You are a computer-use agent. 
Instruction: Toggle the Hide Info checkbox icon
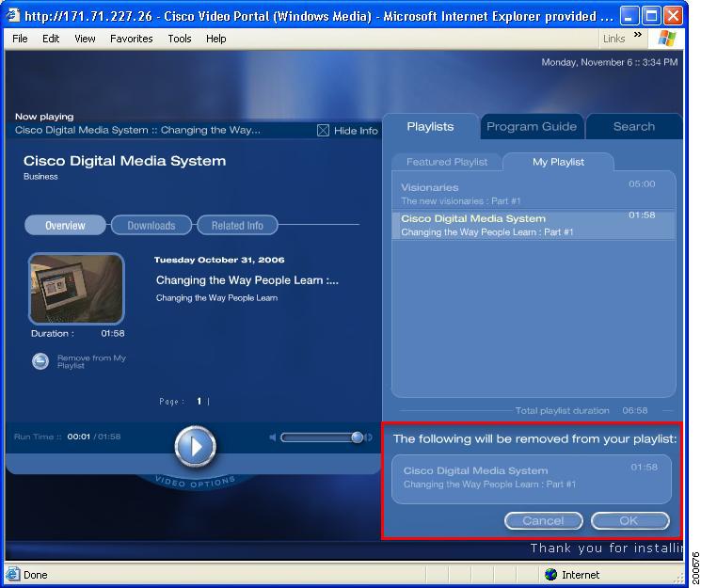tap(323, 131)
